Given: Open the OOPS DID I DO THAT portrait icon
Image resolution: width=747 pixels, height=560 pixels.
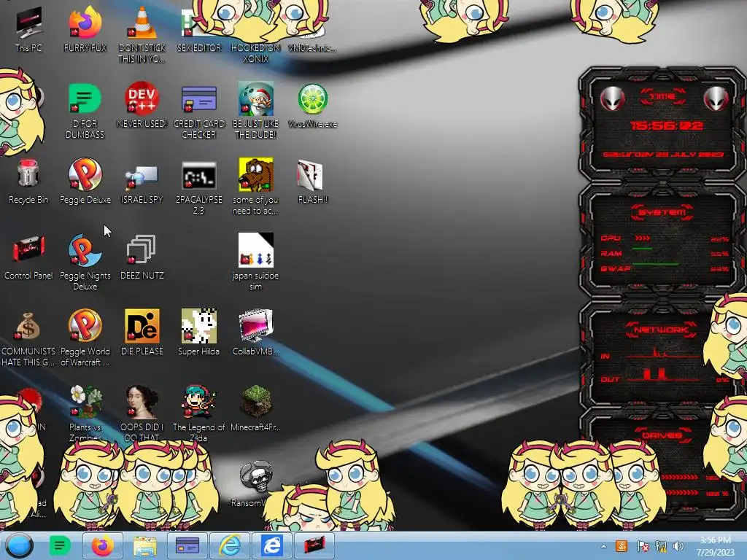Looking at the screenshot, I should tap(142, 401).
